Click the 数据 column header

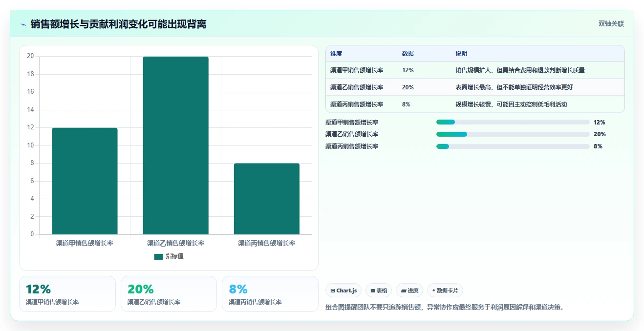coord(408,54)
